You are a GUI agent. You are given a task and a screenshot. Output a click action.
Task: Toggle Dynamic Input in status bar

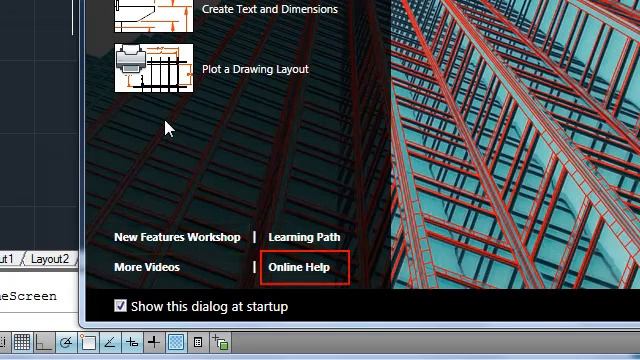pos(132,342)
